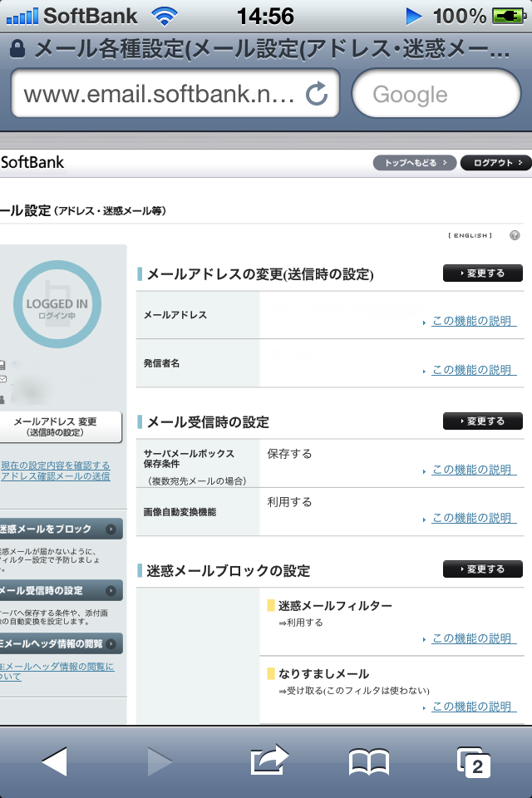Focus the Google search field

436,94
